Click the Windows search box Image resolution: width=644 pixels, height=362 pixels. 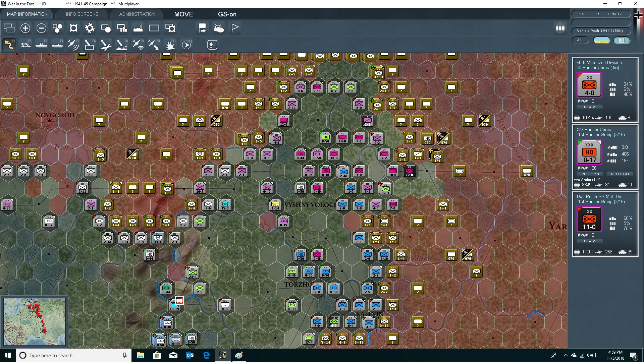click(x=74, y=355)
